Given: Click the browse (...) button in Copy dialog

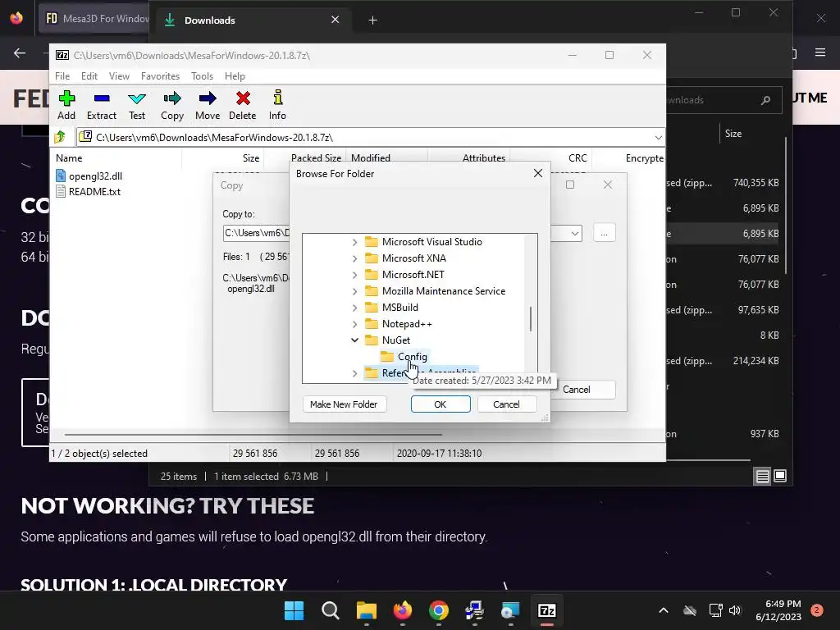Looking at the screenshot, I should point(604,233).
